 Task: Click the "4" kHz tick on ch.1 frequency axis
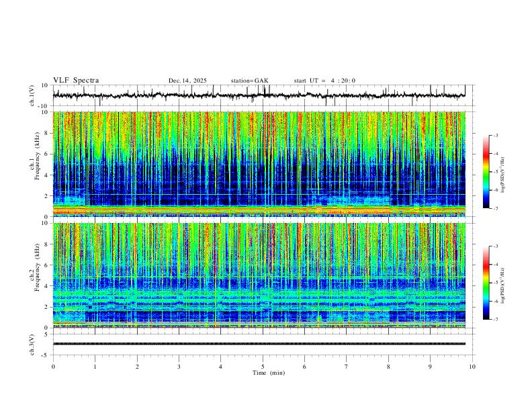tap(47, 175)
